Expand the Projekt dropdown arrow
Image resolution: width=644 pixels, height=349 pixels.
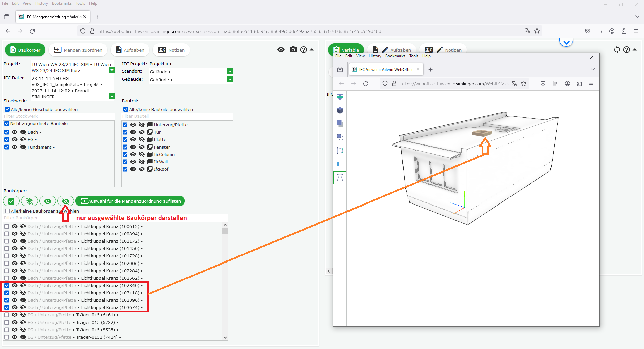112,70
